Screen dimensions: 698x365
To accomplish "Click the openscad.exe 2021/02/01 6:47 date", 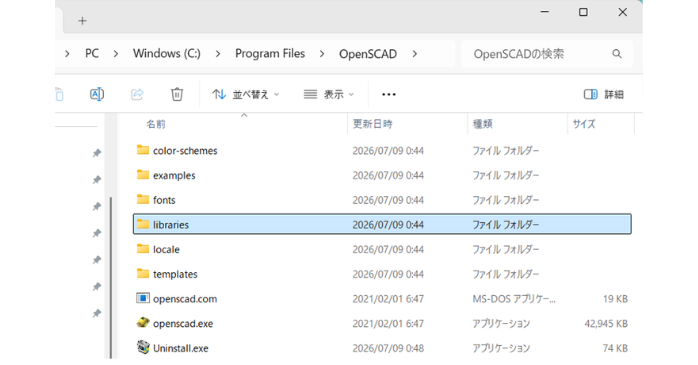I will click(x=388, y=324).
